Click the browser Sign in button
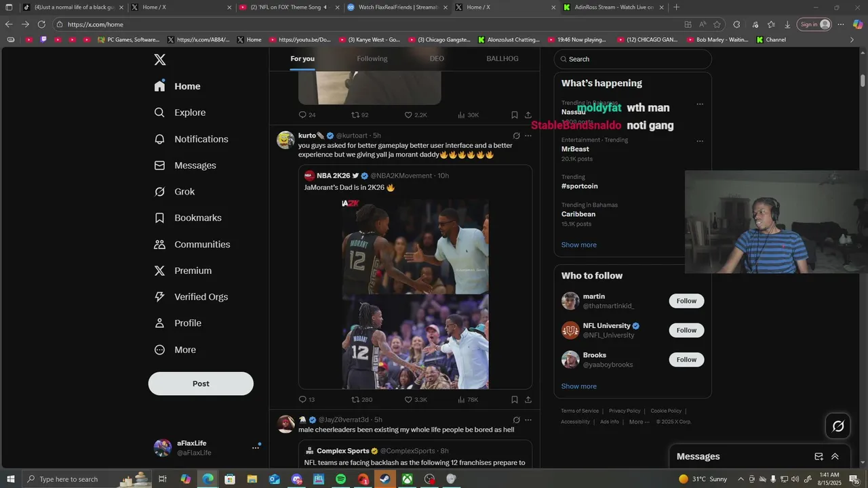The image size is (868, 488). tap(814, 24)
